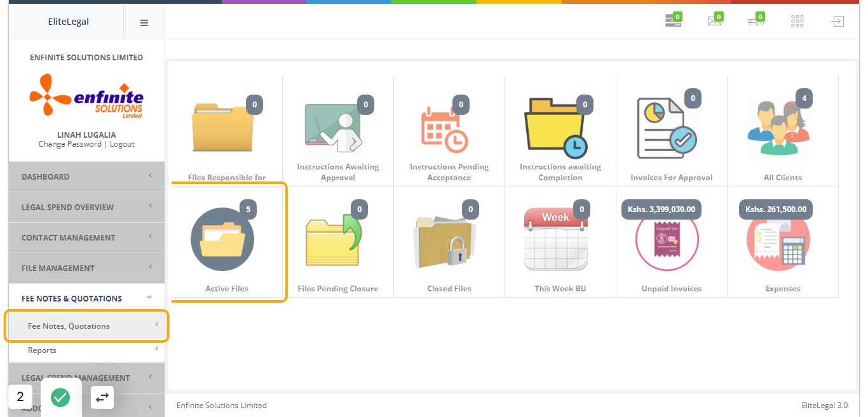Open This Week BU calendar icon
Image resolution: width=868 pixels, height=417 pixels.
coord(556,239)
